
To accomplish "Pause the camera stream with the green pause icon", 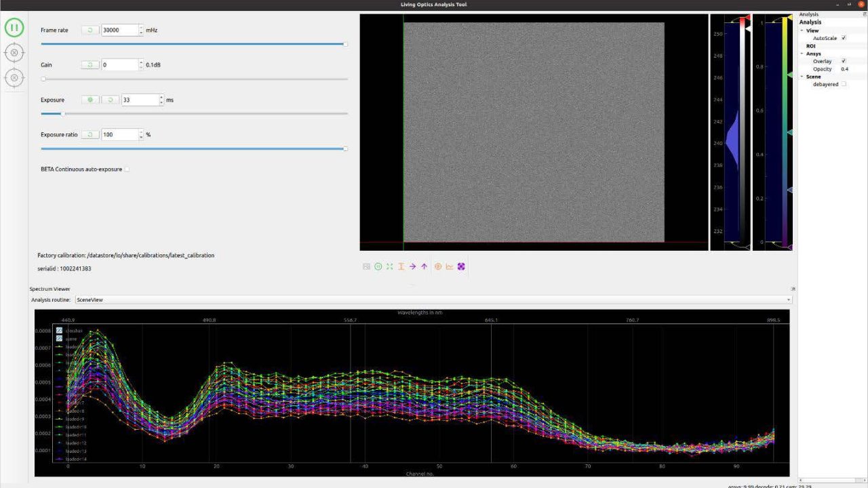I will pos(14,27).
